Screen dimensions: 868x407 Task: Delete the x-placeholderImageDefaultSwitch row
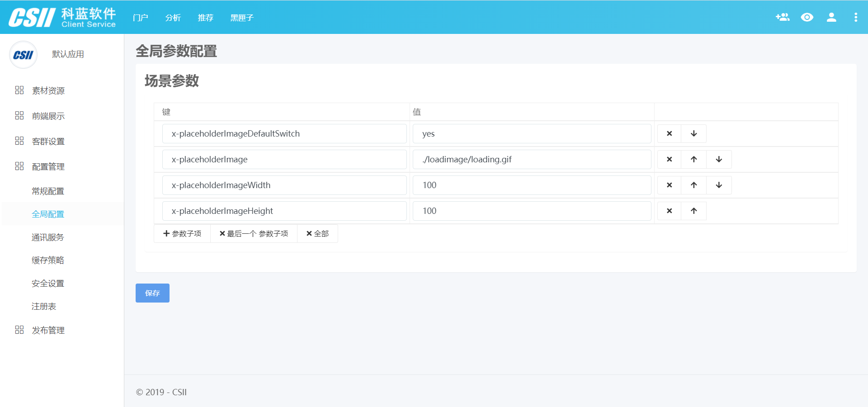[670, 133]
